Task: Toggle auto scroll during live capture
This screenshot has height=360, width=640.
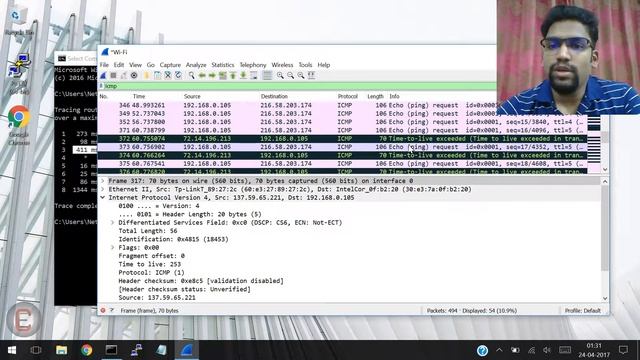Action: pyautogui.click(x=254, y=76)
